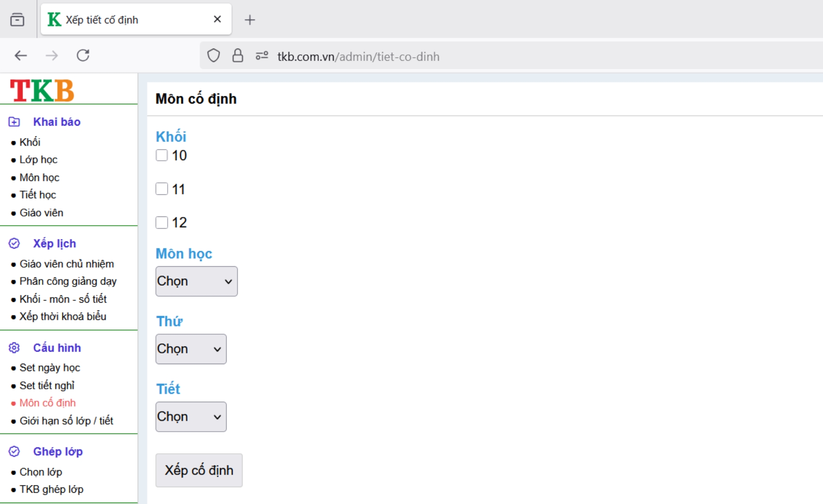Click the Khai báo section icon

[14, 122]
